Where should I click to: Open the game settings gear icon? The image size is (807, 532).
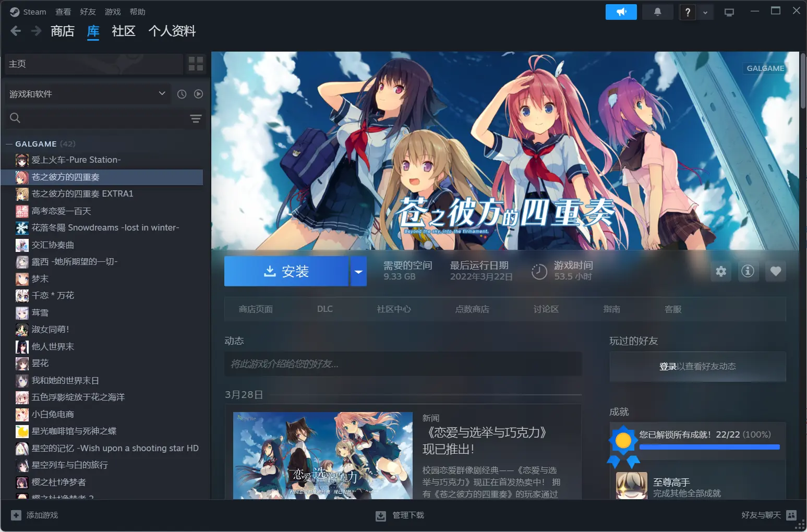pyautogui.click(x=721, y=271)
